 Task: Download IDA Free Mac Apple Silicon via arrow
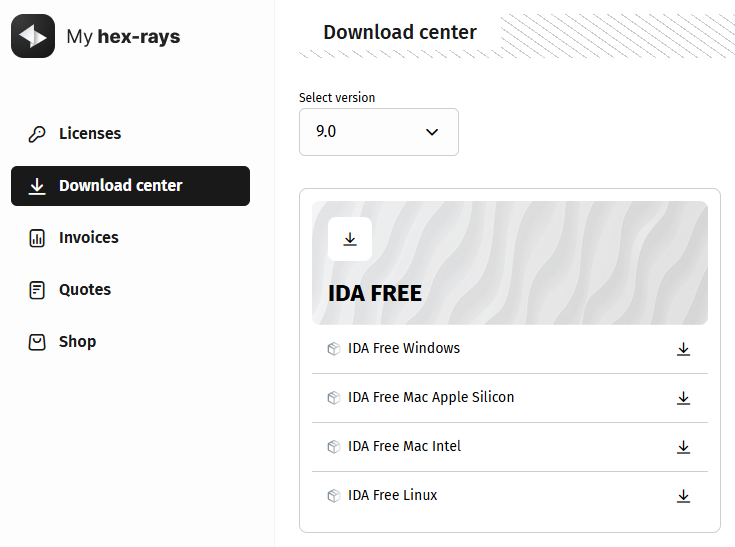tap(683, 398)
